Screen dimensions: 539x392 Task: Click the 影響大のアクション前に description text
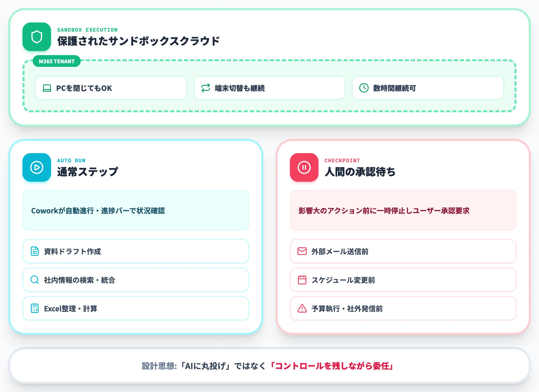384,211
